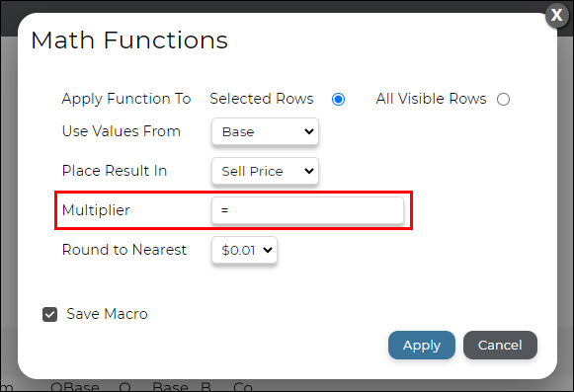The height and width of the screenshot is (392, 574).
Task: Close the Math Functions dialog with X
Action: pos(556,15)
